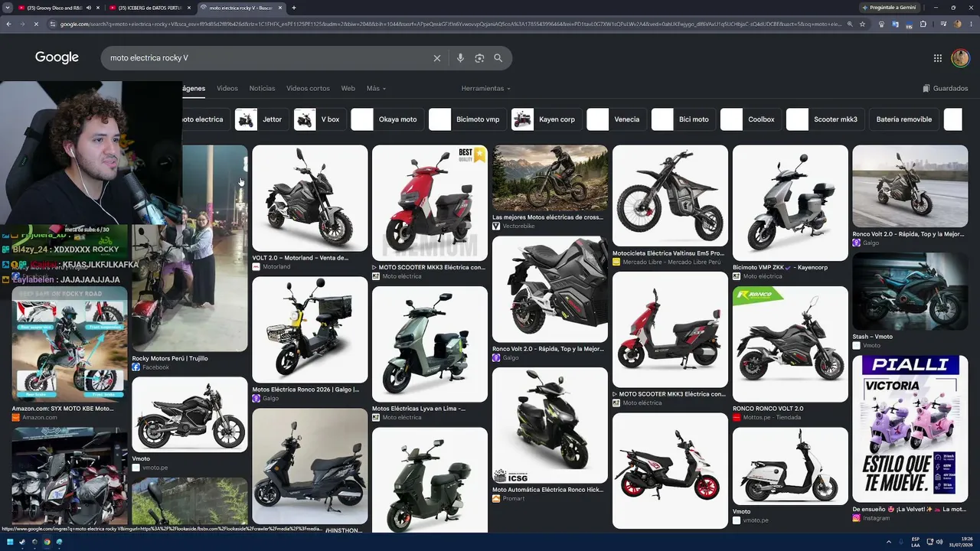The width and height of the screenshot is (980, 551).
Task: Open Vectorebike source link
Action: pyautogui.click(x=519, y=227)
